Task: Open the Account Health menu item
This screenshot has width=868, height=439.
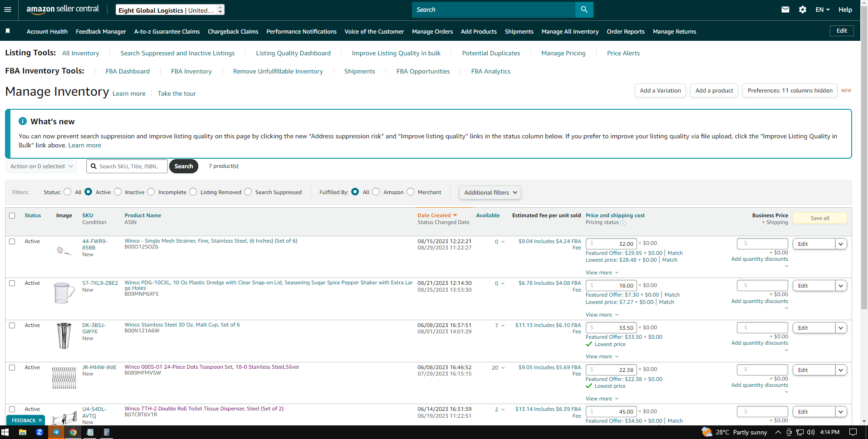Action: coord(47,31)
